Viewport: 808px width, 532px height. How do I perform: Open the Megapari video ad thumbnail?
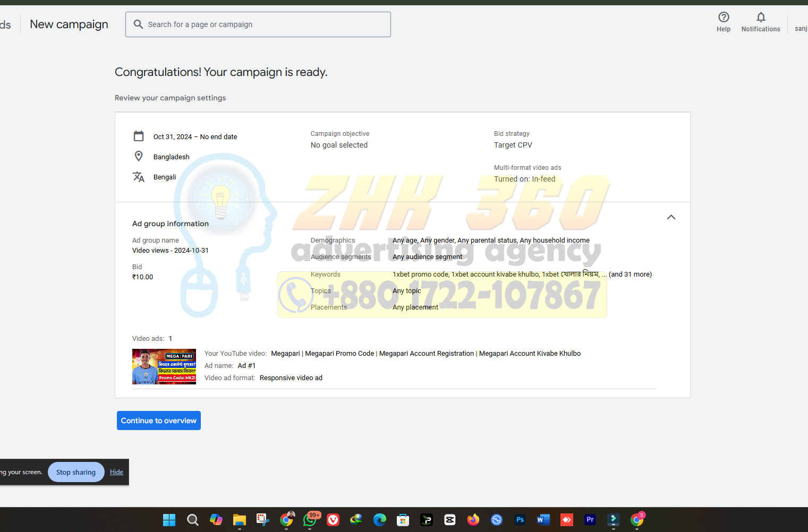164,366
